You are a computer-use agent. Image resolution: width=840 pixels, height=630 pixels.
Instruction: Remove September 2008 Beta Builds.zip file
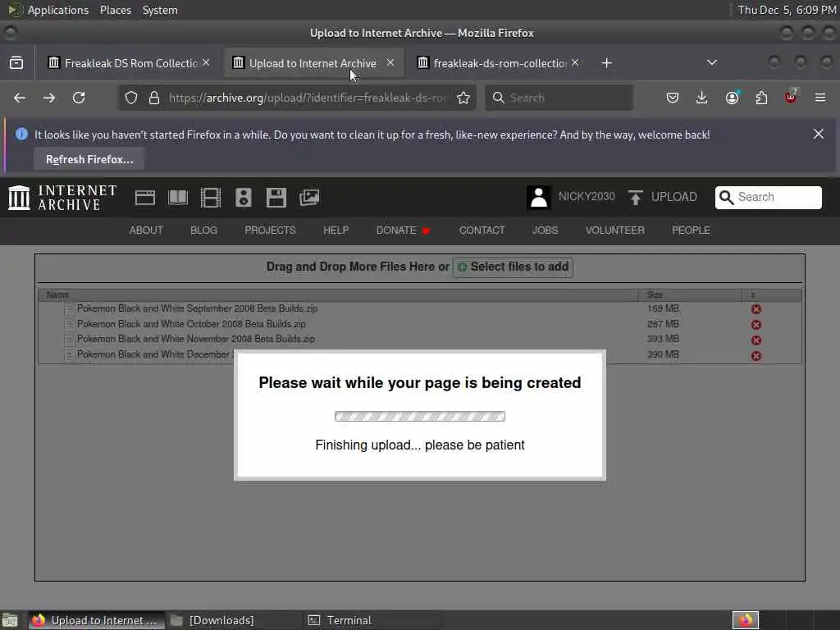(x=756, y=309)
